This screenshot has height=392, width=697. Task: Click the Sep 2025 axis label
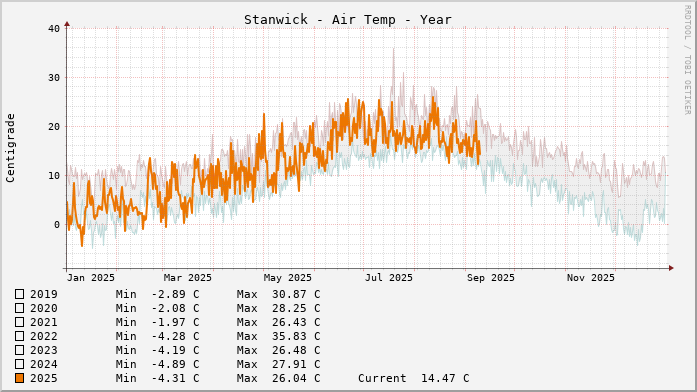tap(491, 278)
